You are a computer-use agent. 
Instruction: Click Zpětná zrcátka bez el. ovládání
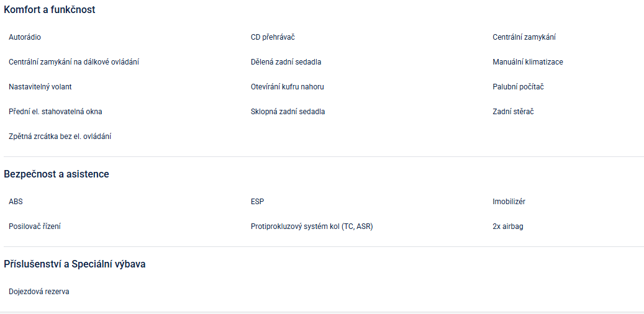60,137
